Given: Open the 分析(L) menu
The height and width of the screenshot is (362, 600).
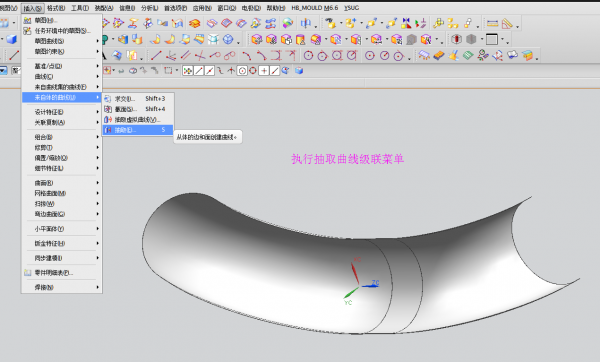Looking at the screenshot, I should click(x=150, y=8).
